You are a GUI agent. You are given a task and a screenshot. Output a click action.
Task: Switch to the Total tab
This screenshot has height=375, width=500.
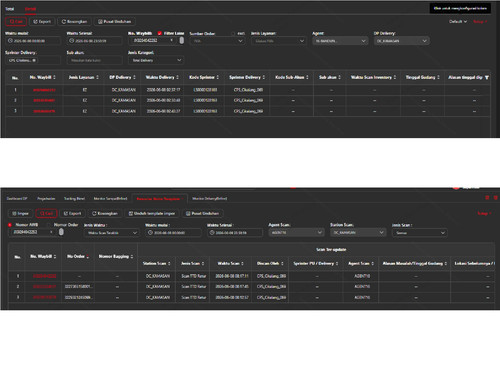[10, 9]
